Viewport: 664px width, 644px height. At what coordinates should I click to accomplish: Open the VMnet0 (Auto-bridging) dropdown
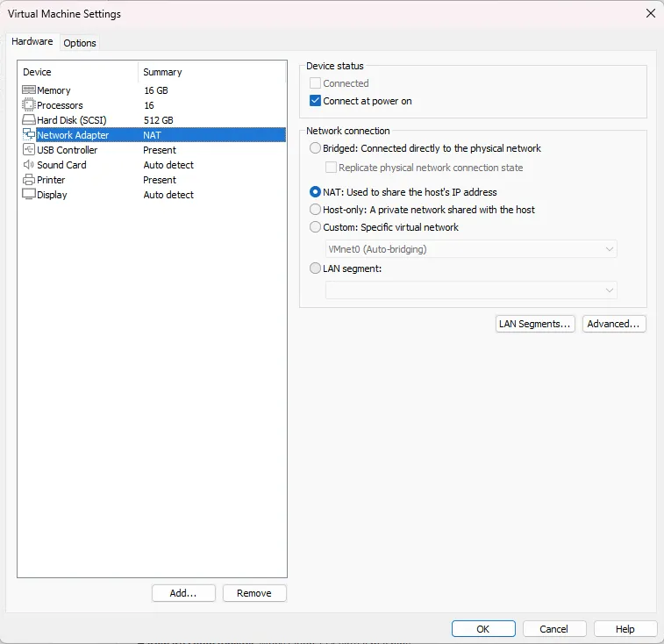[x=471, y=249]
